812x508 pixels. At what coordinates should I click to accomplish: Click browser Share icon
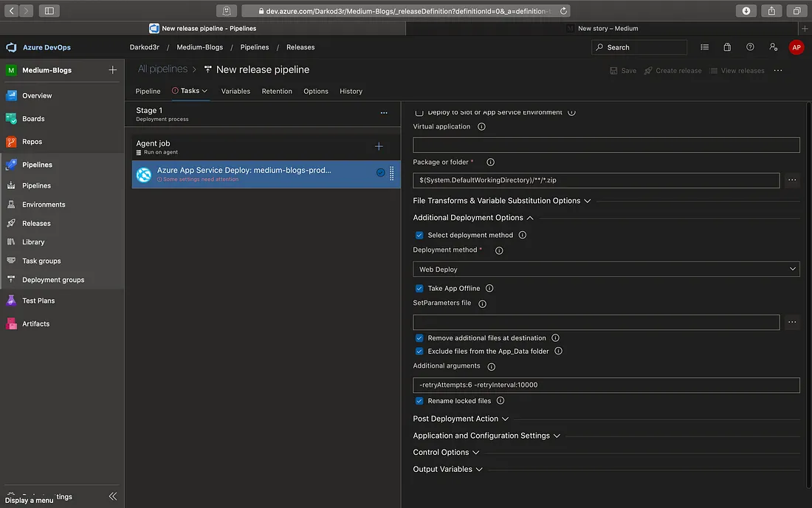click(x=771, y=11)
